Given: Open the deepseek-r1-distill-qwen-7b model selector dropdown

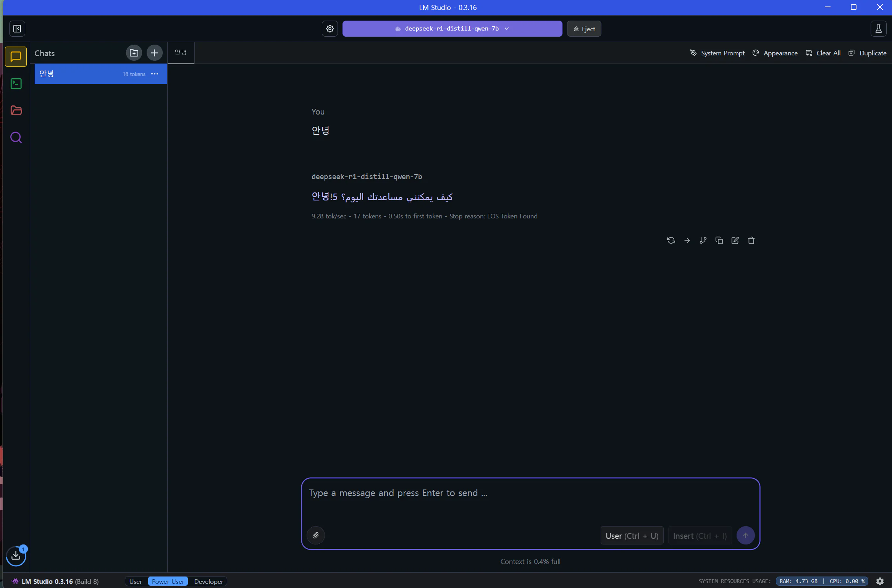Looking at the screenshot, I should (452, 29).
